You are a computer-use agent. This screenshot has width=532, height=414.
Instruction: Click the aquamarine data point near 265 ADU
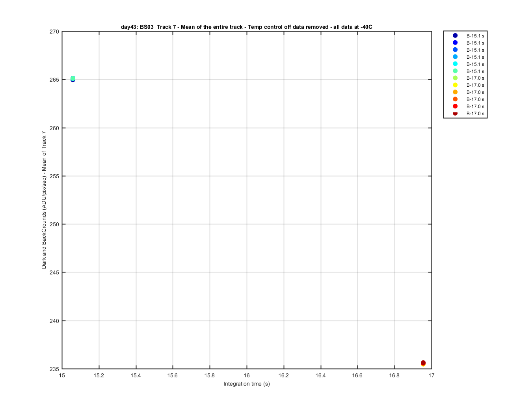click(73, 78)
